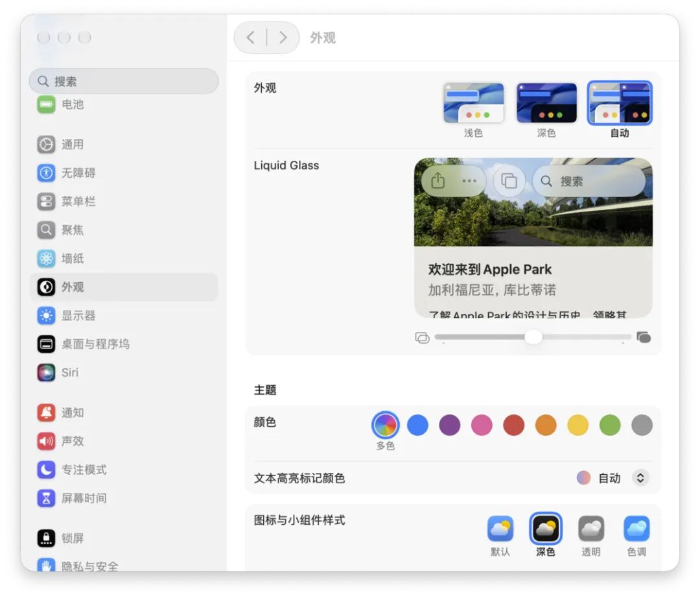
Task: Click the share icon in Liquid Glass preview
Action: point(438,181)
